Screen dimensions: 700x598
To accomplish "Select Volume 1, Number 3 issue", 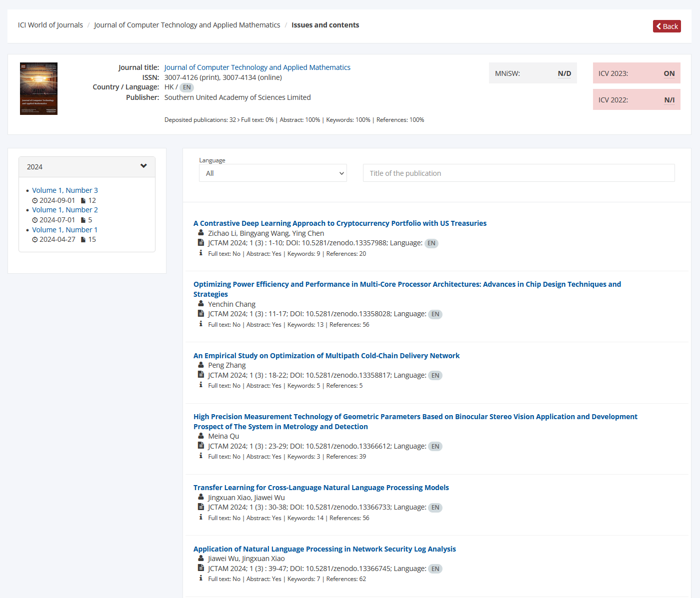I will click(x=65, y=190).
